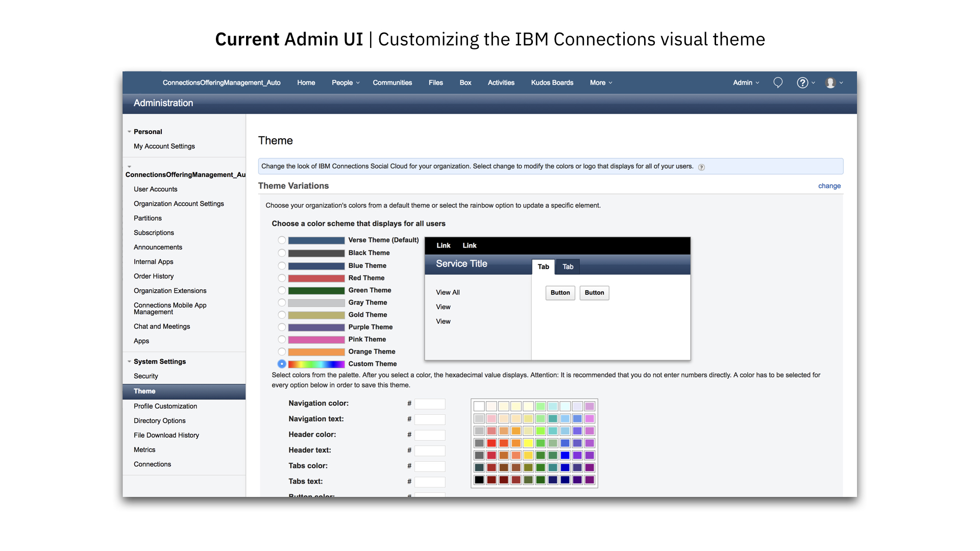Open Internal Apps in sidebar

[154, 262]
